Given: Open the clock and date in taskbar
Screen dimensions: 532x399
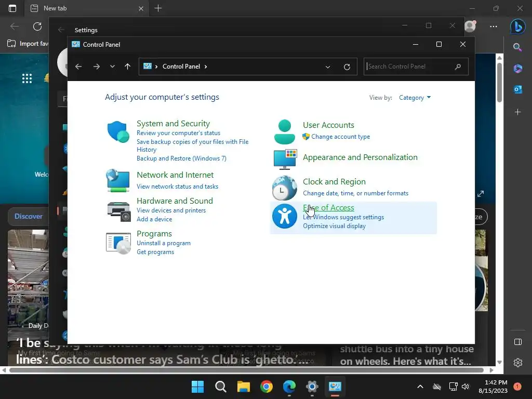Looking at the screenshot, I should [x=493, y=387].
